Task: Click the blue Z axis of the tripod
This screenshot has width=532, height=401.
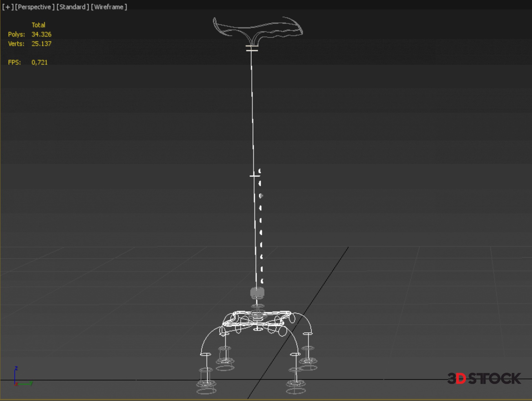Action: point(15,376)
